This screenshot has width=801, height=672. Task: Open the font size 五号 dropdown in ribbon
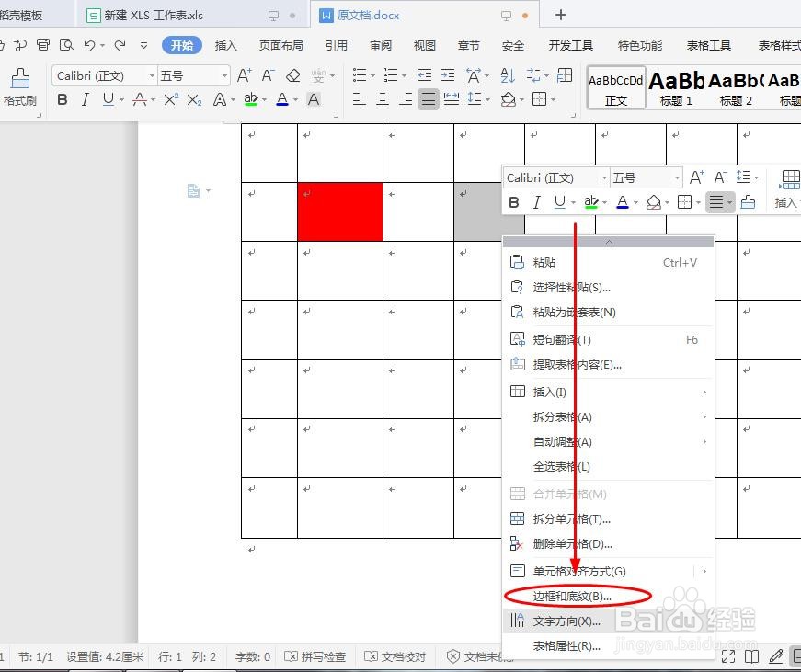coord(224,75)
